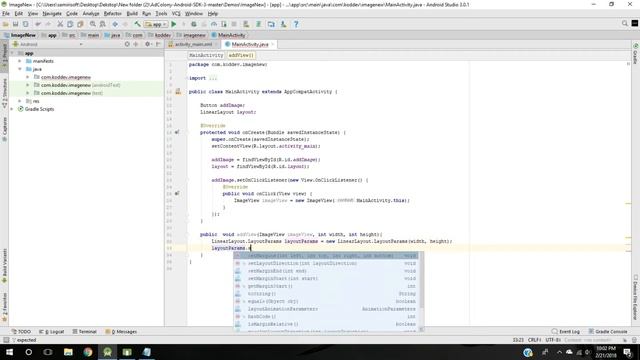
Task: Open the Navigate menu
Action: [x=52, y=13]
